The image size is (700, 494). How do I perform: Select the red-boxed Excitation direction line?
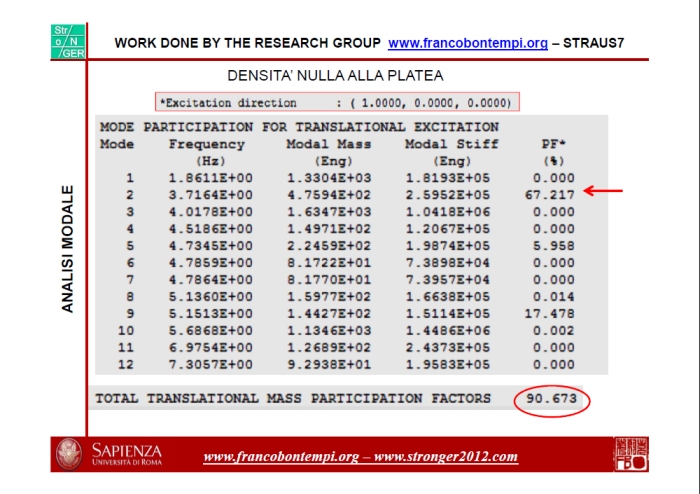(337, 102)
